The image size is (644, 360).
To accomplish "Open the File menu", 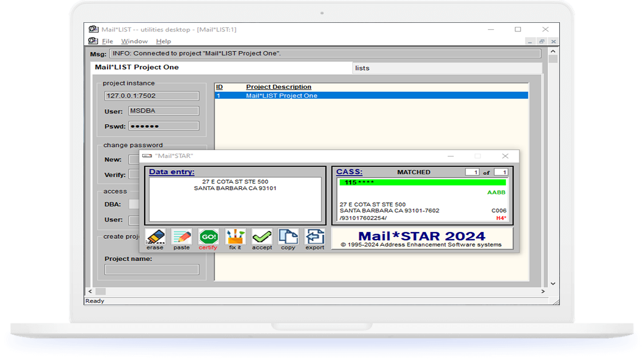I will tap(108, 42).
